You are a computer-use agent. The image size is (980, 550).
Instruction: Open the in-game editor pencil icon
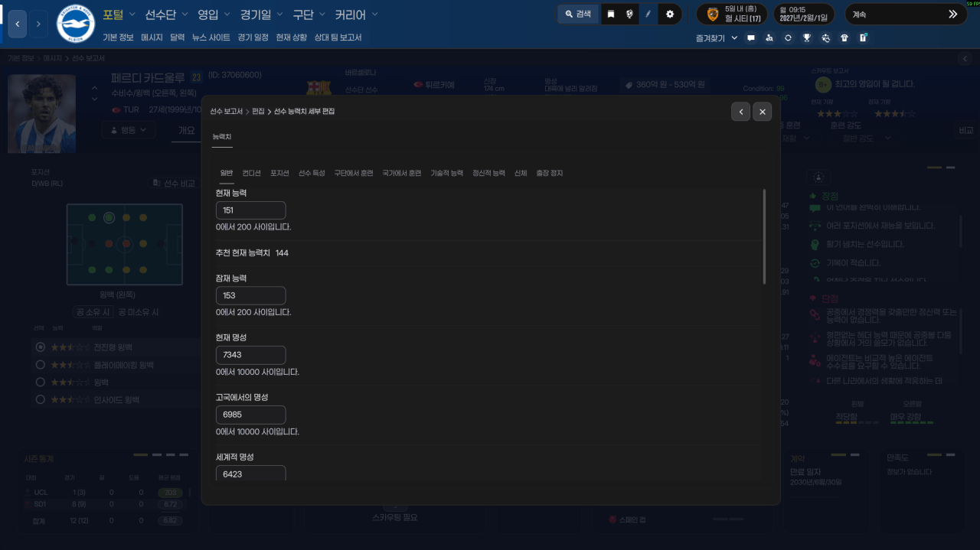[x=648, y=14]
